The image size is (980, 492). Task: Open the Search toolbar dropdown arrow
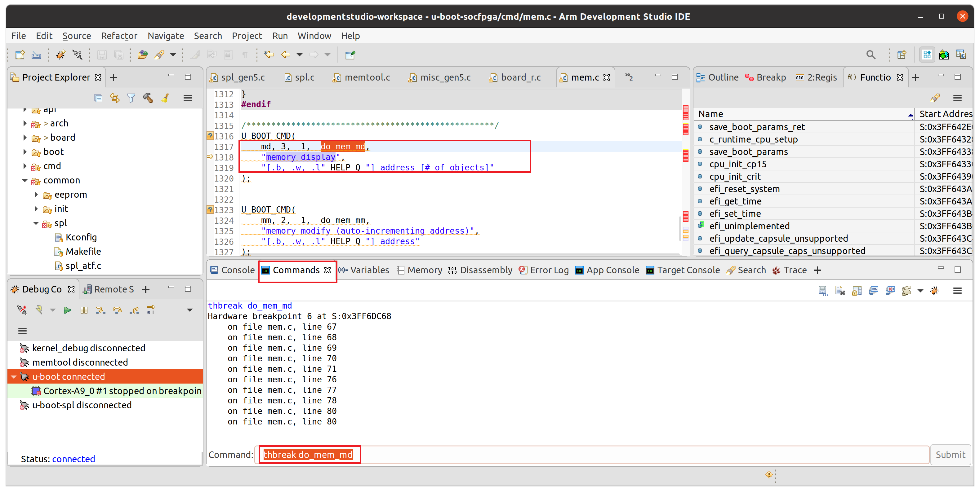point(173,55)
